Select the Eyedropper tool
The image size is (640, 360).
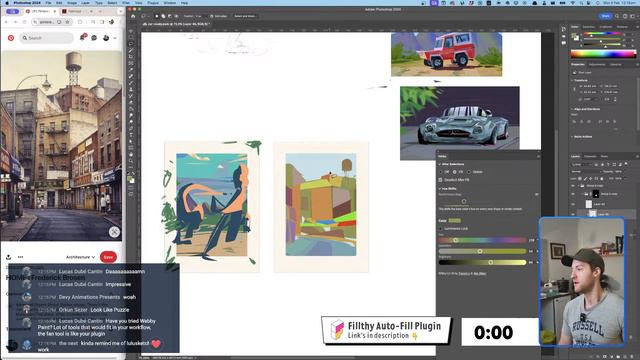pyautogui.click(x=131, y=70)
